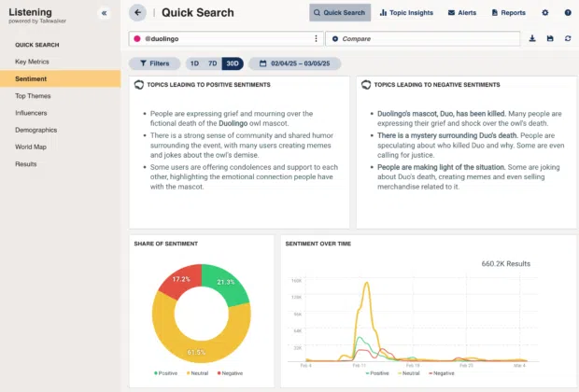
Task: Refresh results with the reload icon
Action: (x=568, y=38)
